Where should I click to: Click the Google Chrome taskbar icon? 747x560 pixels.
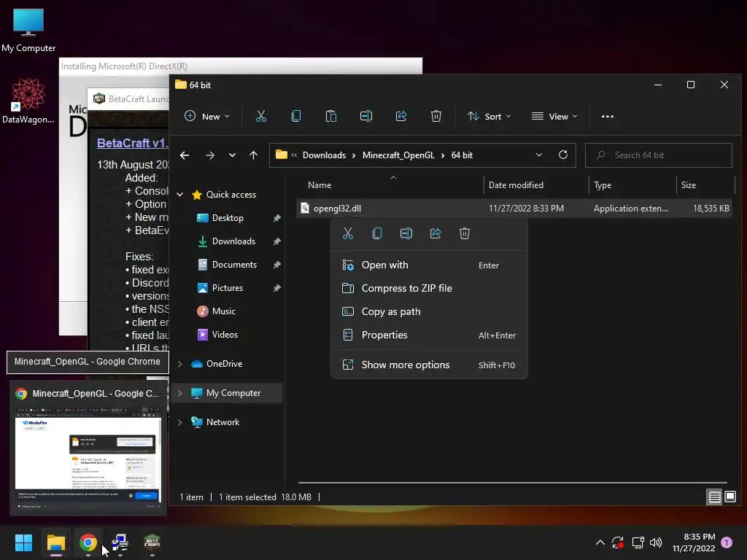88,542
